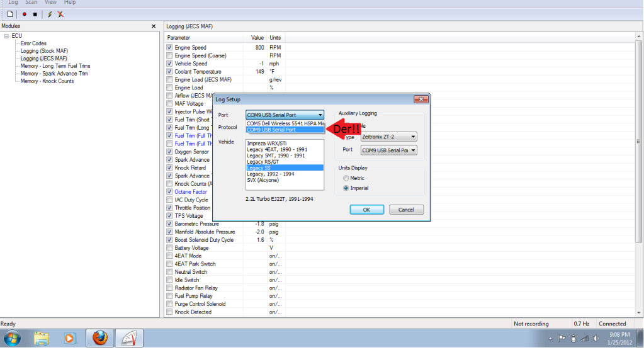Image resolution: width=644 pixels, height=362 pixels.
Task: Toggle the Engine Speed checkbox
Action: tap(169, 48)
